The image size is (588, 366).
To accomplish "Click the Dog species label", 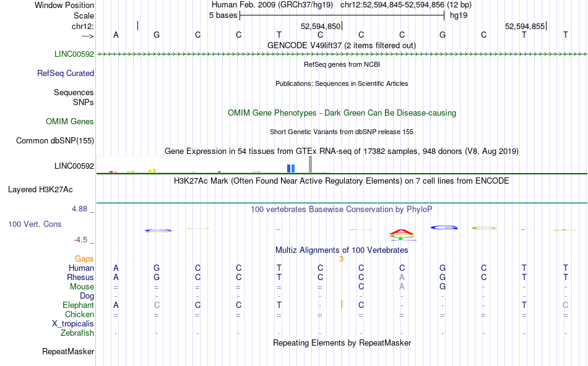I will (87, 296).
